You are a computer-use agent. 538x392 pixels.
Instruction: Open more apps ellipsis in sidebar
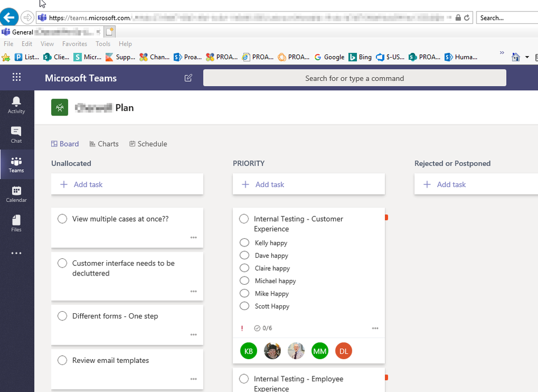[x=17, y=253]
